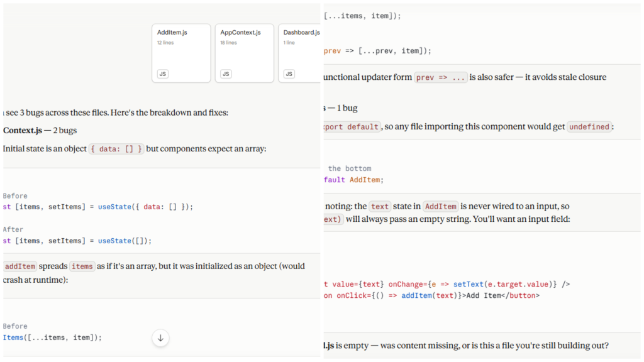Open the Dashboard.js file attachment card

click(x=299, y=53)
